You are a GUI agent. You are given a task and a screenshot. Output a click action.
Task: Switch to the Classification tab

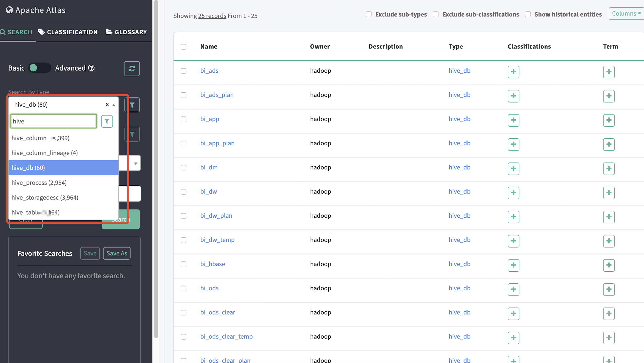tap(68, 32)
